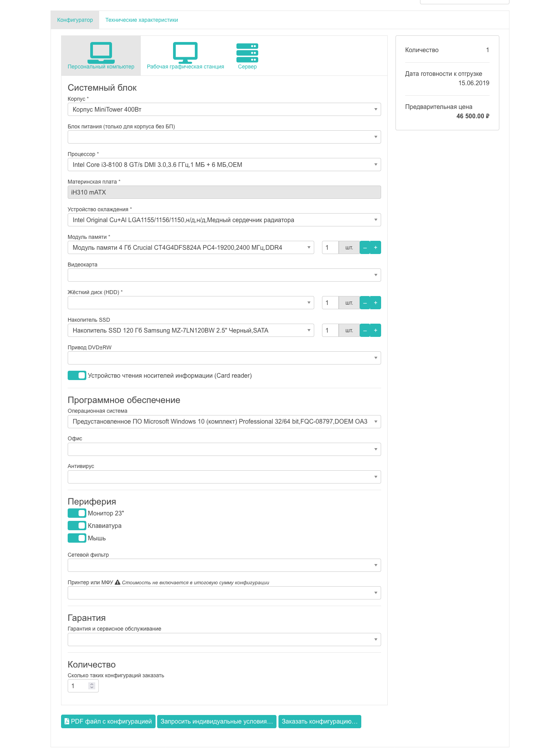
Task: Toggle the Card reader switch
Action: point(77,375)
